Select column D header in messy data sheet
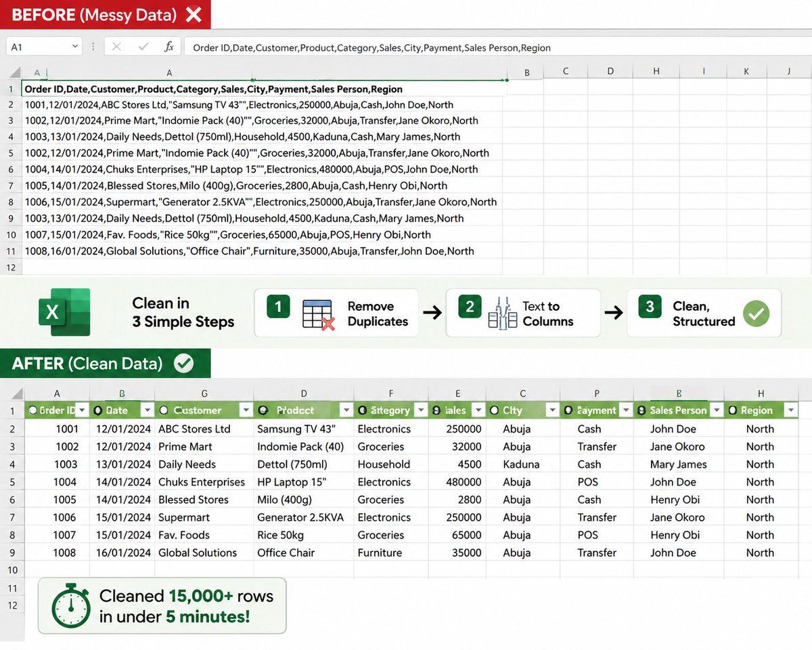The image size is (812, 650). [610, 72]
